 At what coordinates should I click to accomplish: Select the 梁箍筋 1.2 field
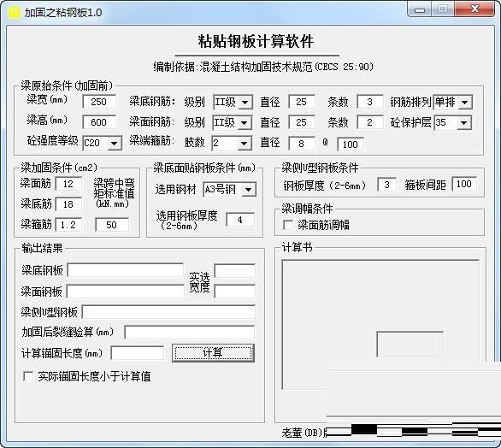point(68,225)
